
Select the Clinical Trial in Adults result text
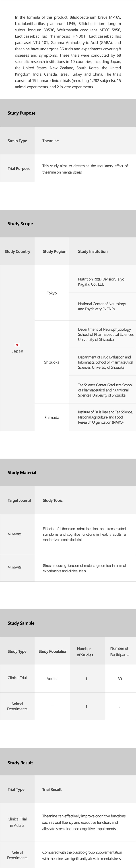point(84,822)
